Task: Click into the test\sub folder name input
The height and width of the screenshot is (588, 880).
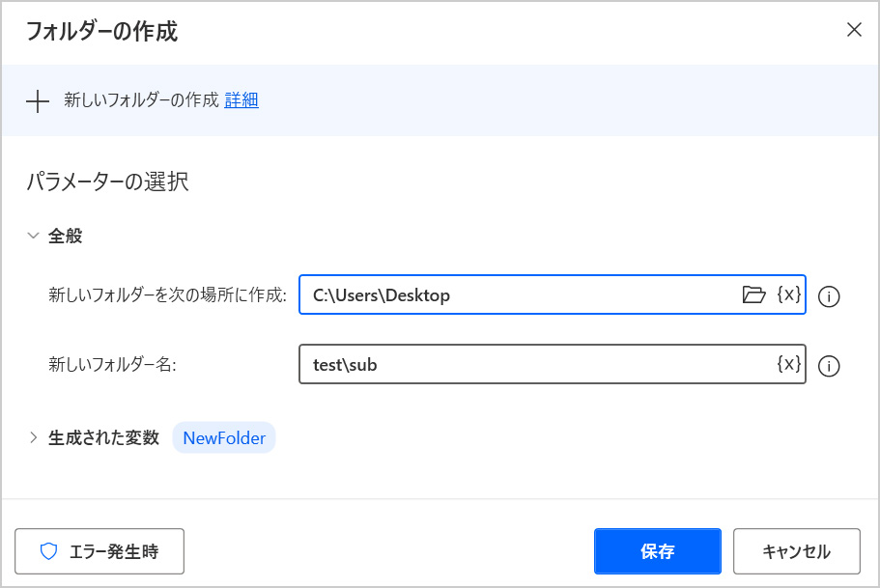Action: (x=531, y=365)
